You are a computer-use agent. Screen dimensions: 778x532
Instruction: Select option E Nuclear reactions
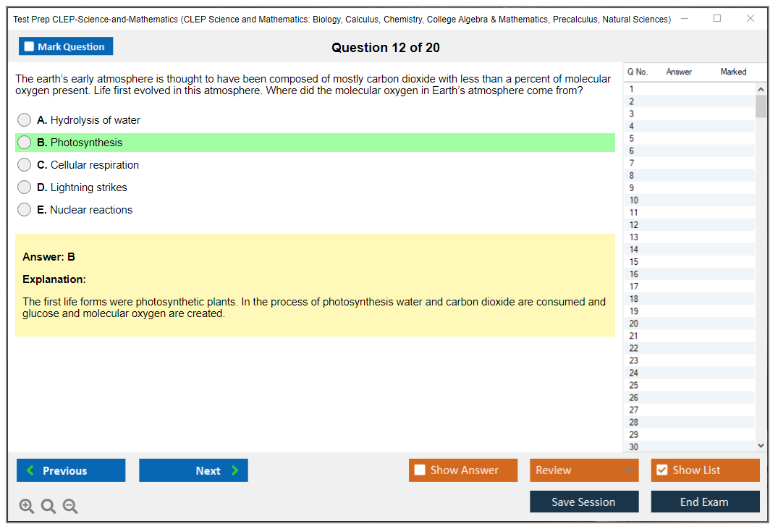pyautogui.click(x=25, y=210)
